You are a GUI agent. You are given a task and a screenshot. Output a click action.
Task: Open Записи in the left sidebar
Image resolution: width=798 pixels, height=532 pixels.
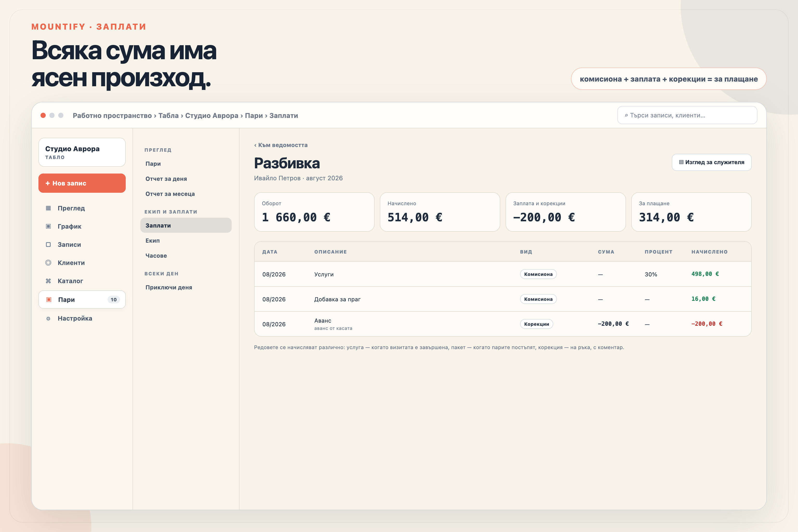pyautogui.click(x=82, y=245)
